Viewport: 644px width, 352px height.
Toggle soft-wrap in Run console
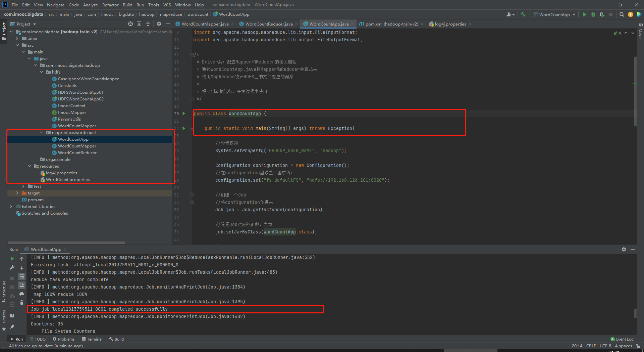pyautogui.click(x=22, y=276)
